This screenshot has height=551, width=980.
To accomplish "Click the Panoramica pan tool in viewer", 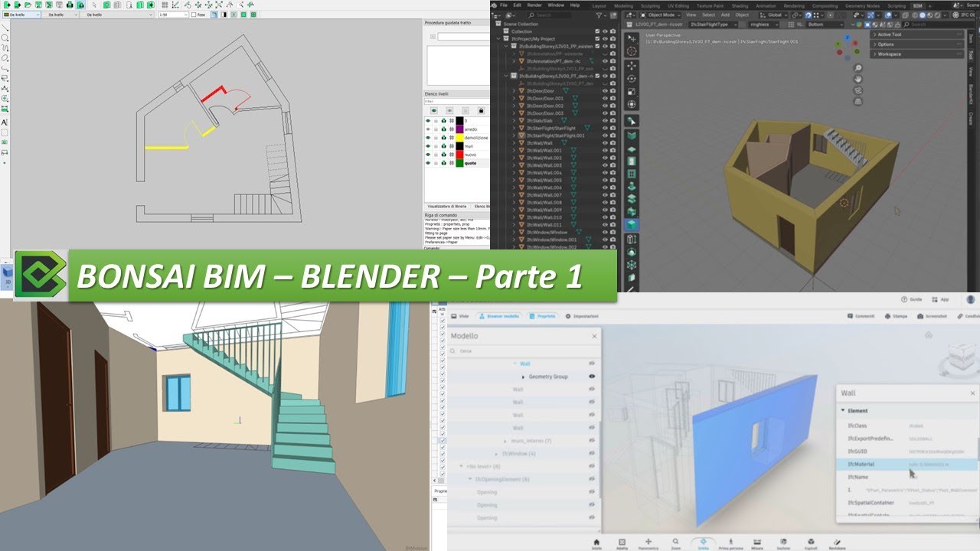I will [x=648, y=545].
